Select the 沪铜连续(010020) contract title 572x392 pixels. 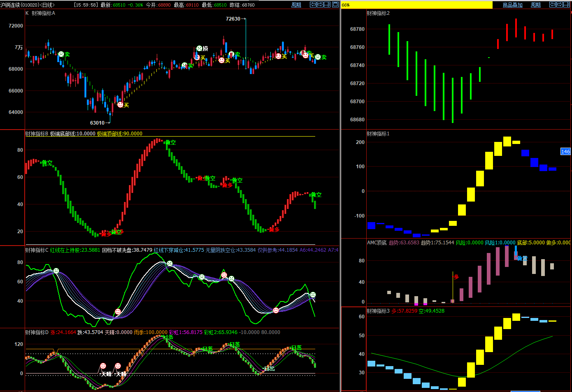pos(27,5)
